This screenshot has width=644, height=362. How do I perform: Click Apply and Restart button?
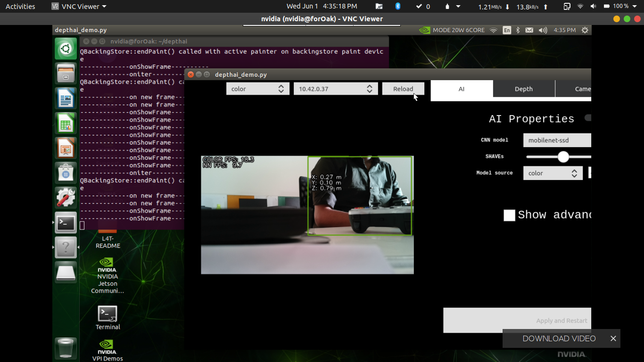tap(517, 321)
